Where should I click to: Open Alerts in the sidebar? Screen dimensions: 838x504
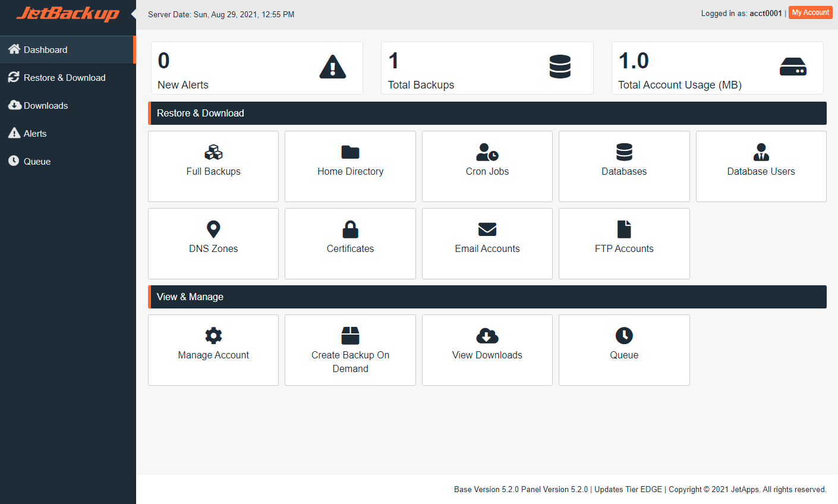coord(68,134)
